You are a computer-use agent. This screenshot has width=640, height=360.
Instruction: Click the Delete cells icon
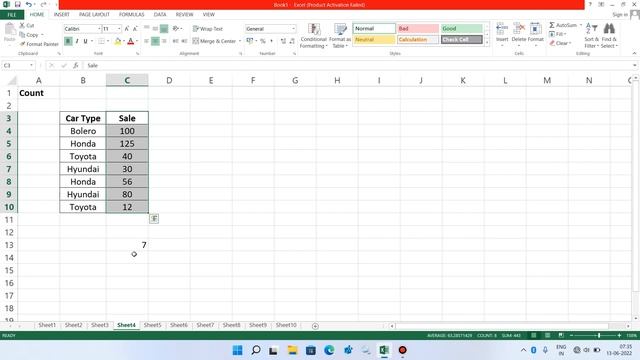(x=519, y=29)
